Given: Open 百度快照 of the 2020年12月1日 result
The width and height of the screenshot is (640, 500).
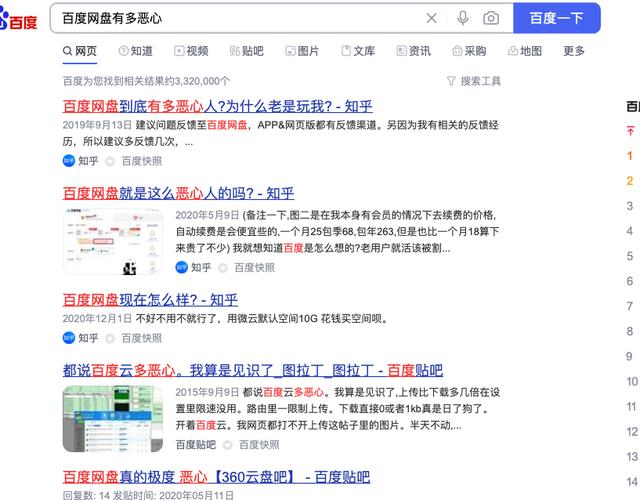Looking at the screenshot, I should (142, 338).
